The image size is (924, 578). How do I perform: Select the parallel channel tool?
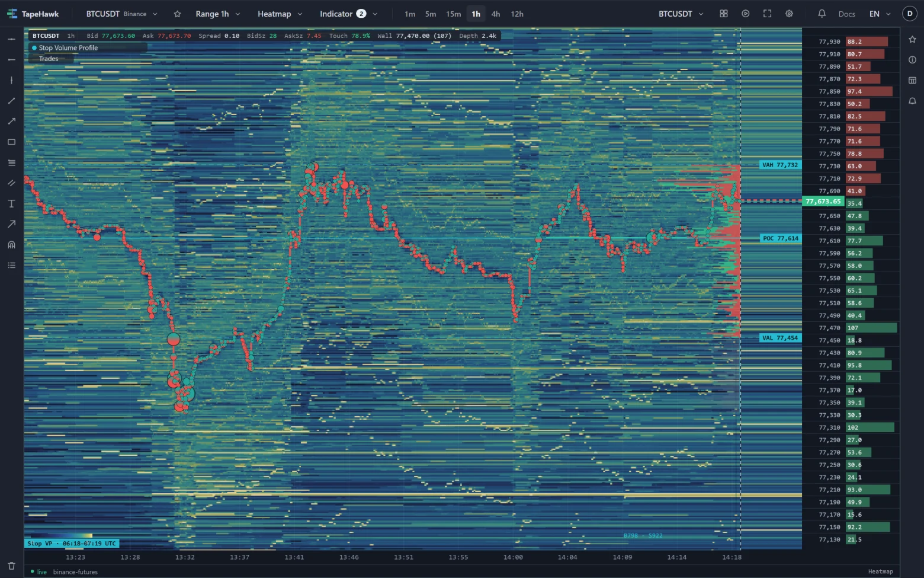(11, 183)
